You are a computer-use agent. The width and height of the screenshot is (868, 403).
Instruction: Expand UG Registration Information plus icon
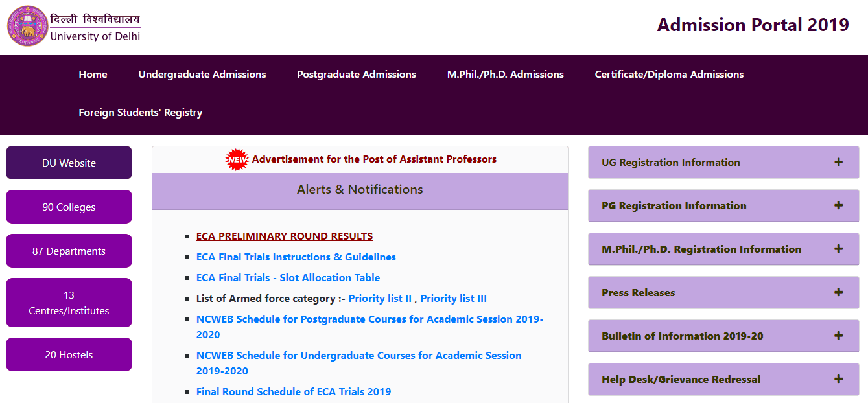[x=838, y=162]
